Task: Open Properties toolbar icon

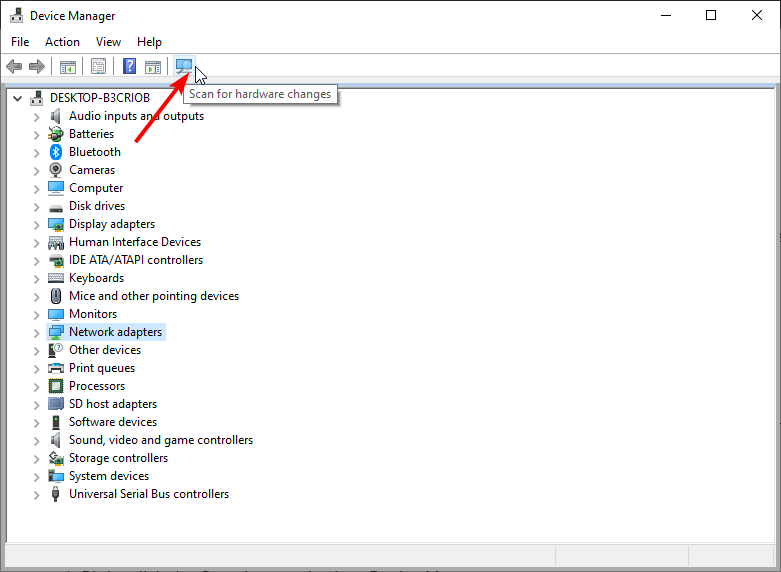Action: (98, 66)
